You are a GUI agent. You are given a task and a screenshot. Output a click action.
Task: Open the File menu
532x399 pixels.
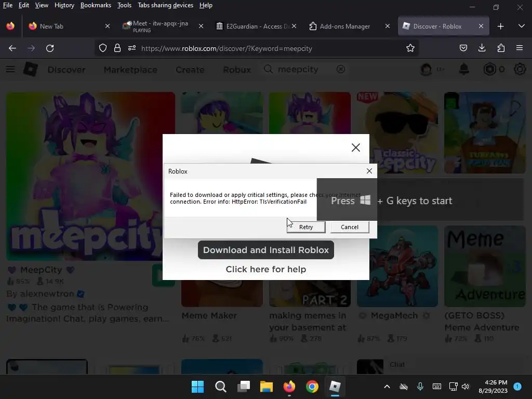(x=7, y=5)
